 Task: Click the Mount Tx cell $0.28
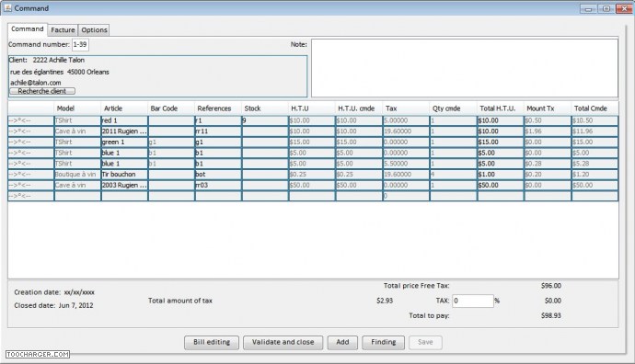click(x=548, y=164)
